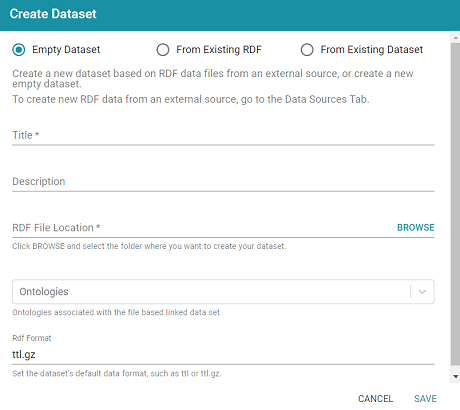Click the Title input field
This screenshot has height=410, width=460.
pos(223,135)
